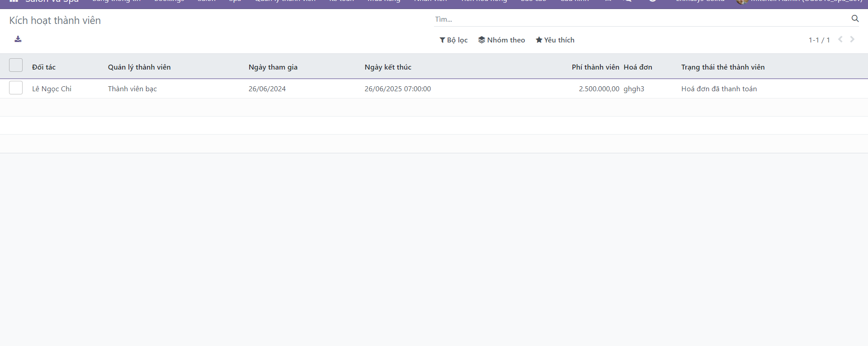
Task: Open the Bộ lọc filter dropdown
Action: click(x=453, y=40)
